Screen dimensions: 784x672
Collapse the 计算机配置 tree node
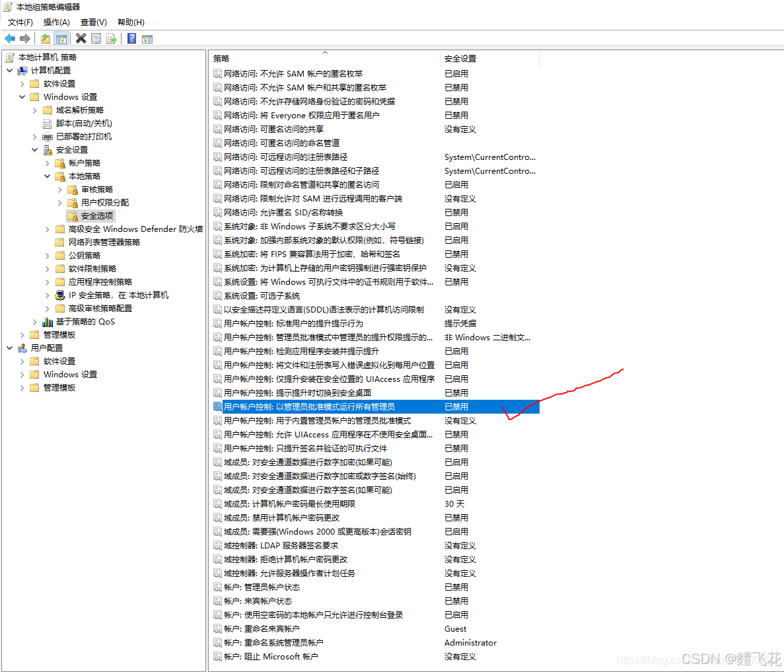coord(9,71)
